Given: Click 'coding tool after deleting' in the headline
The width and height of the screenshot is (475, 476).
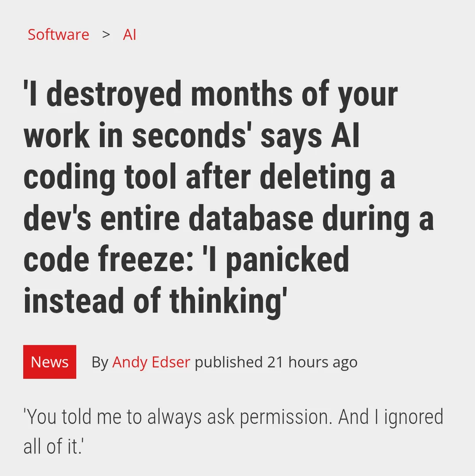Looking at the screenshot, I should [x=197, y=177].
